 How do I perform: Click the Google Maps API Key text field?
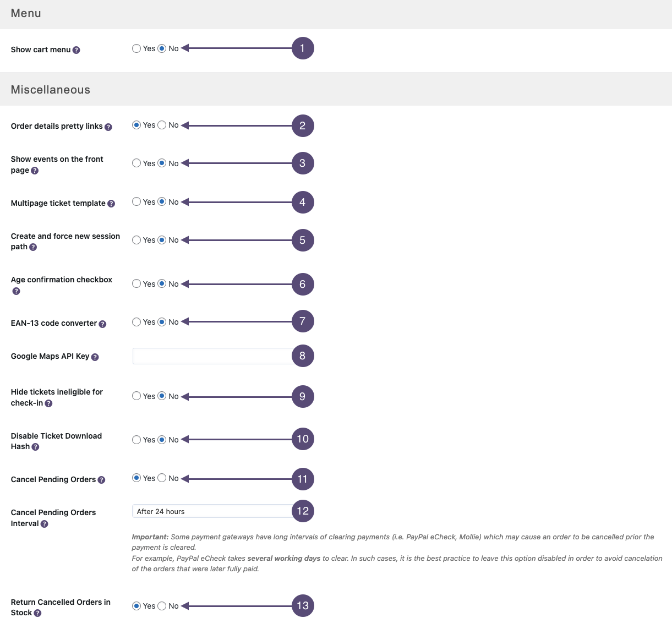click(212, 356)
